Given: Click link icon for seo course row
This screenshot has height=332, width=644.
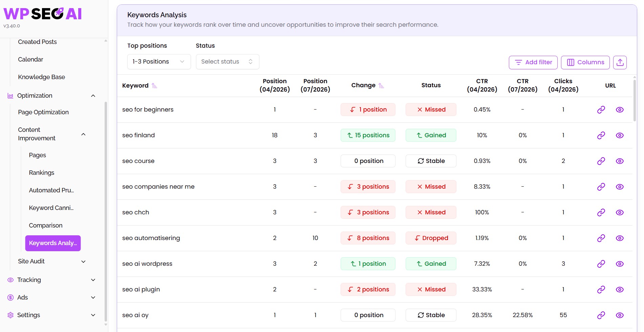Looking at the screenshot, I should (601, 161).
